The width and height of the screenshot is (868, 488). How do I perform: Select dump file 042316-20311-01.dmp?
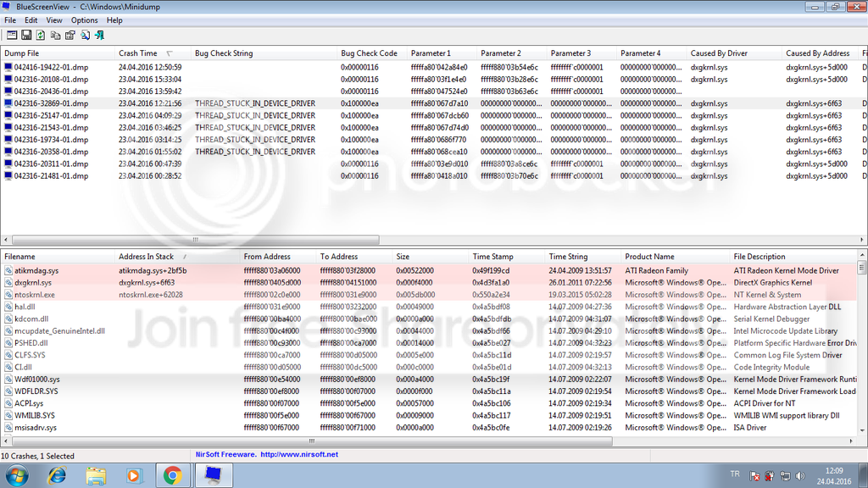point(51,164)
